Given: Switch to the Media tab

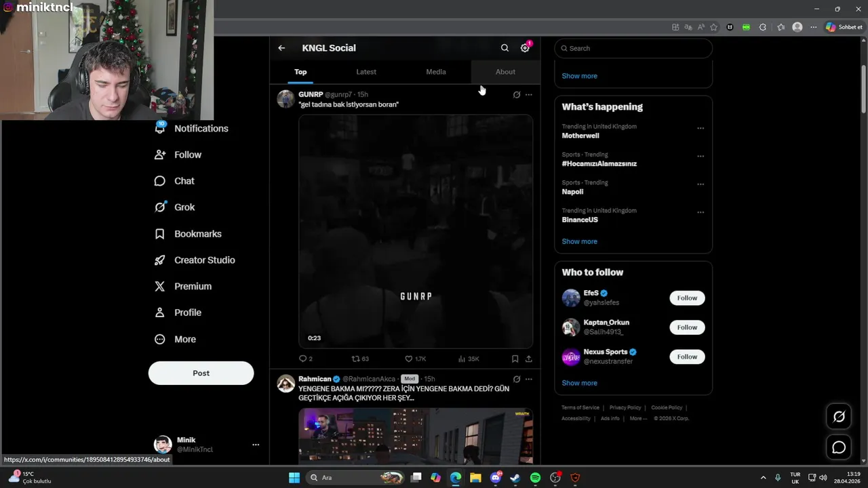Looking at the screenshot, I should tap(436, 72).
